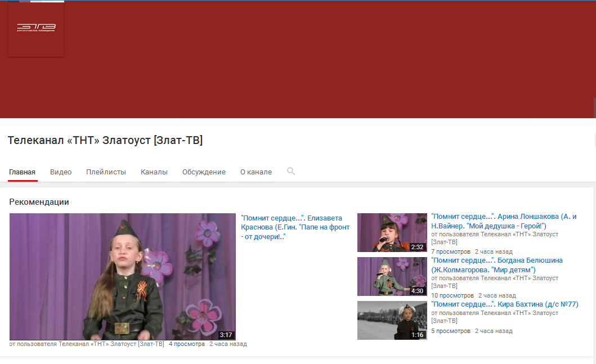Click the 3:17 duration badge

[226, 335]
